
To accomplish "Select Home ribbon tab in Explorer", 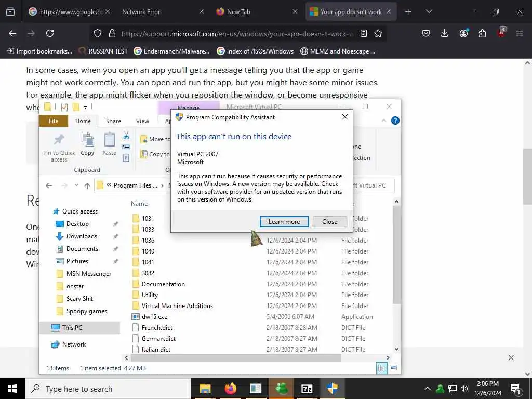I will (83, 121).
